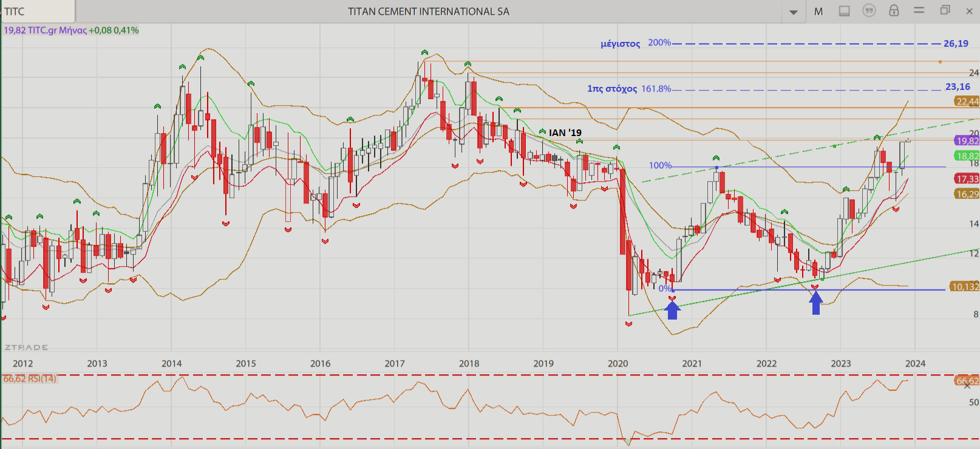Select the left blue arrow marker near 2020 low
The width and height of the screenshot is (980, 449).
[x=672, y=310]
